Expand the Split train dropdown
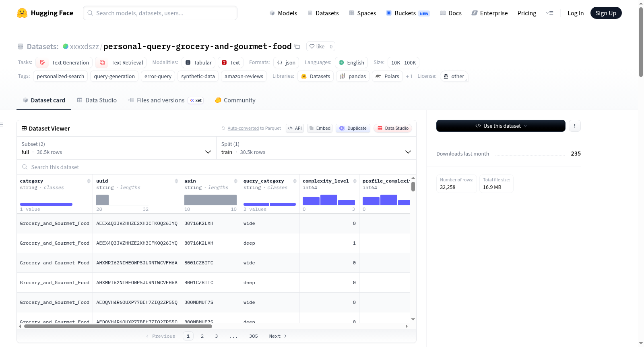The width and height of the screenshot is (644, 347). (316, 148)
